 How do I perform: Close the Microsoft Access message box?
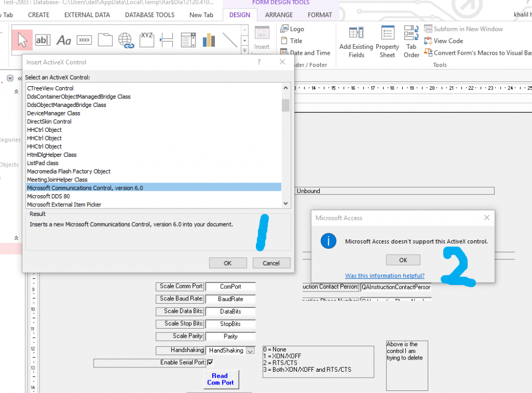tap(487, 218)
